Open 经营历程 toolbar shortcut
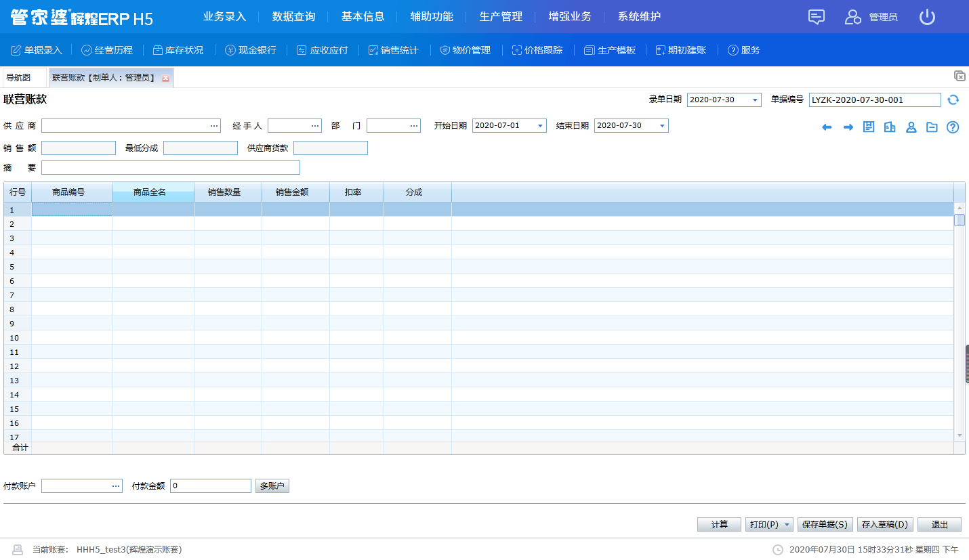 click(x=107, y=50)
